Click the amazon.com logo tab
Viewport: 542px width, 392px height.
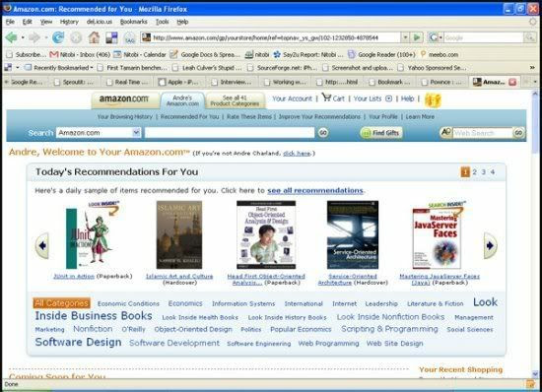click(124, 99)
